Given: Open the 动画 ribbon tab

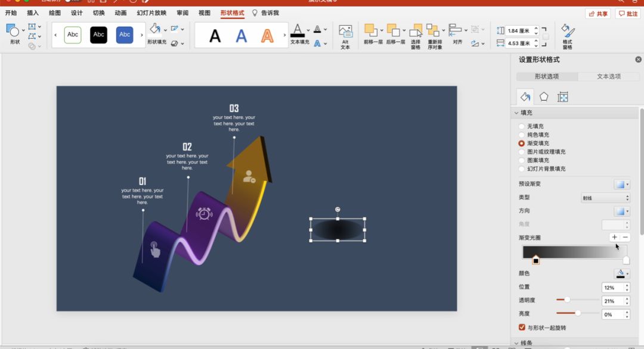Looking at the screenshot, I should (120, 13).
